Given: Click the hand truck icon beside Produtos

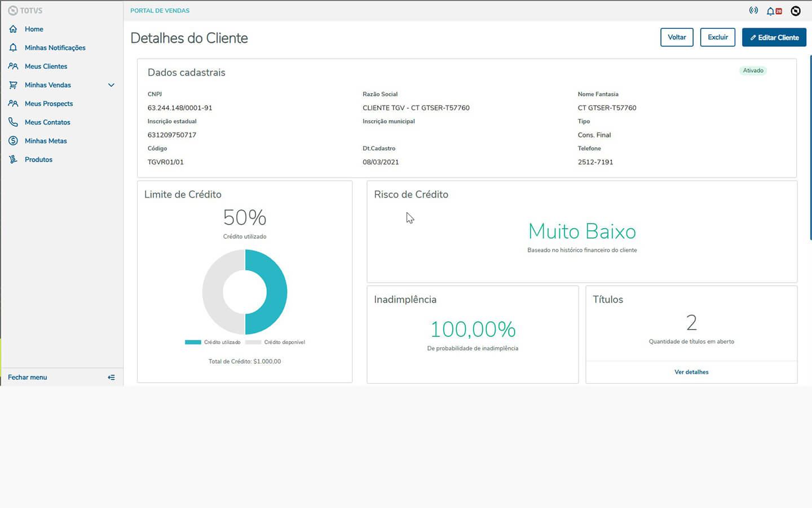Looking at the screenshot, I should click(13, 159).
